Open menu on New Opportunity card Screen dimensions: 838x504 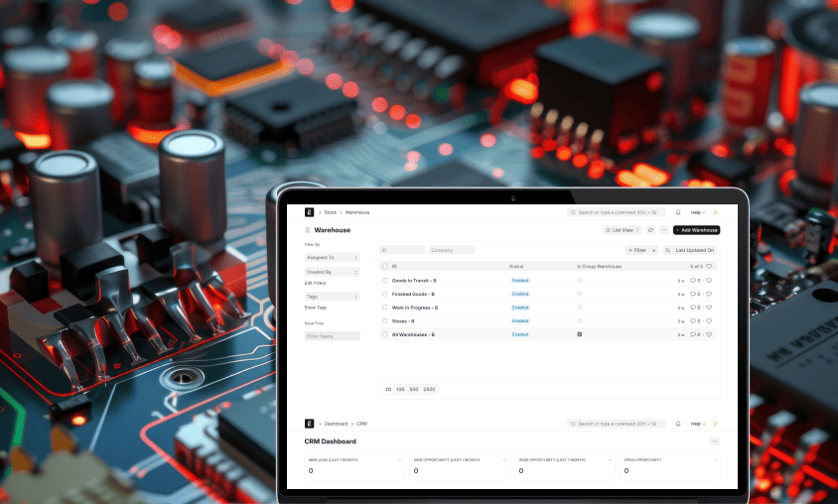coord(504,459)
